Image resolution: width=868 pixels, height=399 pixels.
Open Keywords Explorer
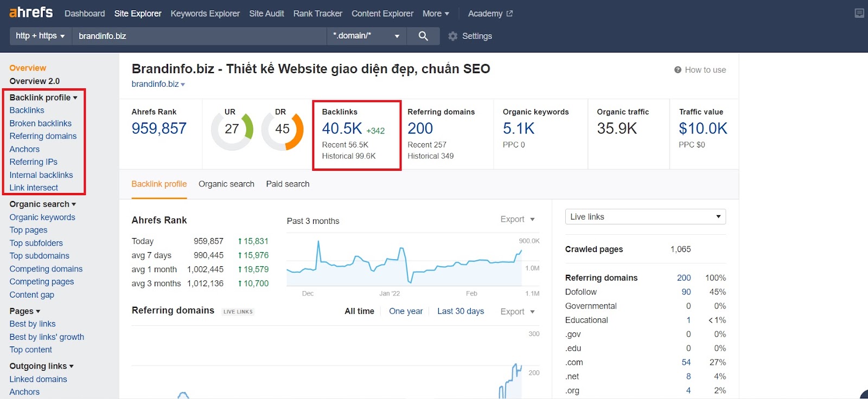pyautogui.click(x=205, y=14)
